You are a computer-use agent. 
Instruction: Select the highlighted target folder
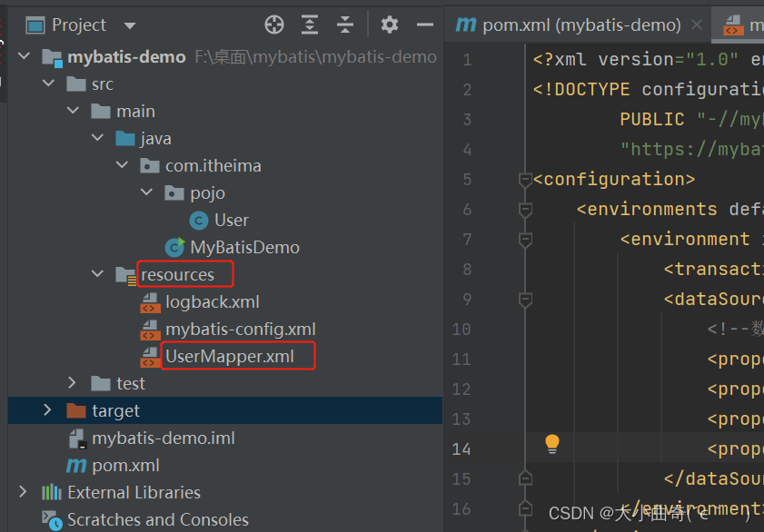(x=115, y=410)
